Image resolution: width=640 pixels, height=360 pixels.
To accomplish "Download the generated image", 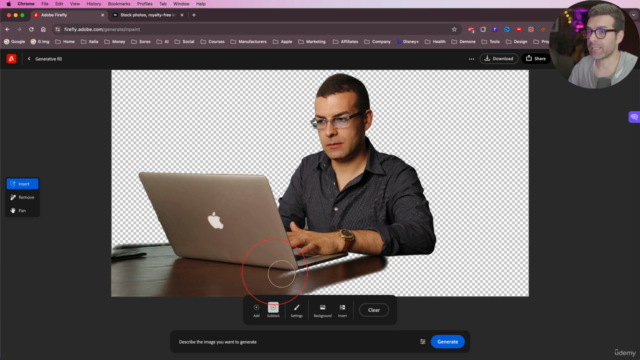I will pyautogui.click(x=499, y=58).
